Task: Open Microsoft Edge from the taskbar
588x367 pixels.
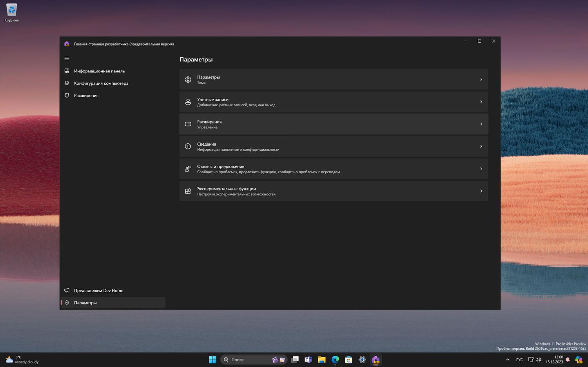Action: coord(335,360)
